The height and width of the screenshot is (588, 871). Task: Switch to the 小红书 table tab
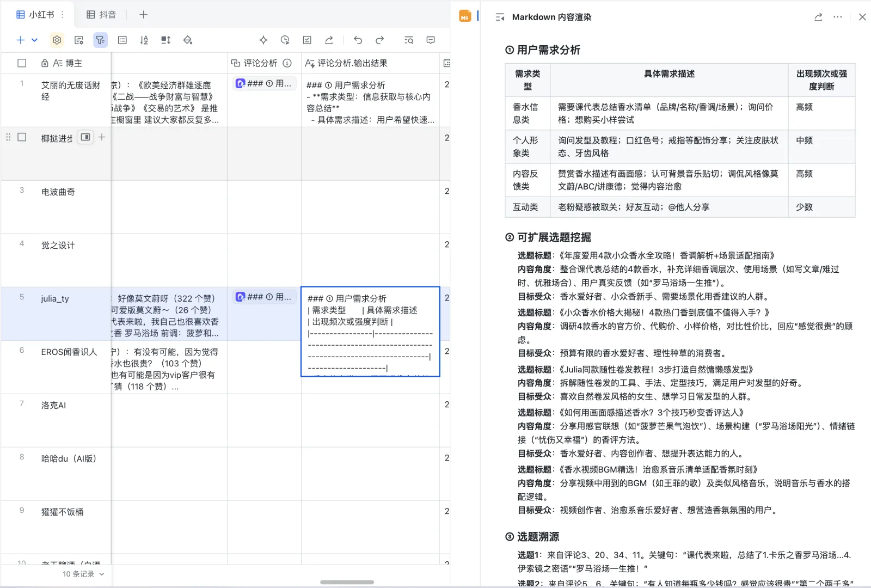(35, 14)
